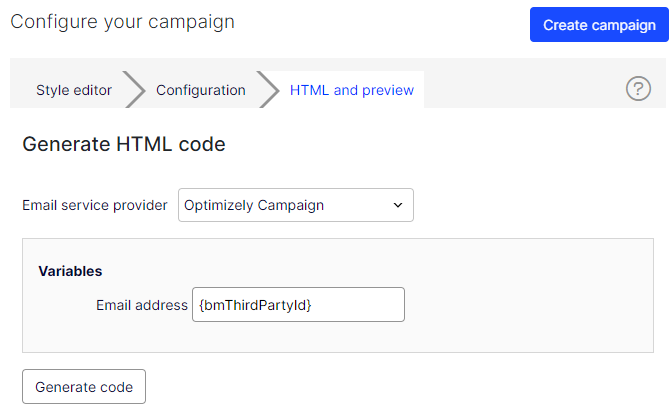Switch to the Configuration step
Screen dimensions: 670x410
coord(201,90)
